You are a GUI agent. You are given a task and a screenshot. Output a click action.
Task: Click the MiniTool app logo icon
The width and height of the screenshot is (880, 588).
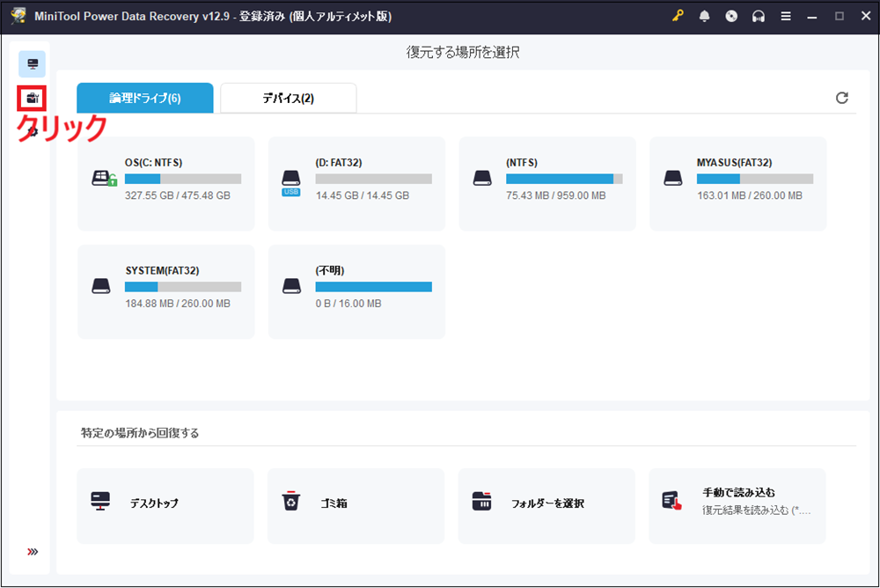tap(18, 16)
